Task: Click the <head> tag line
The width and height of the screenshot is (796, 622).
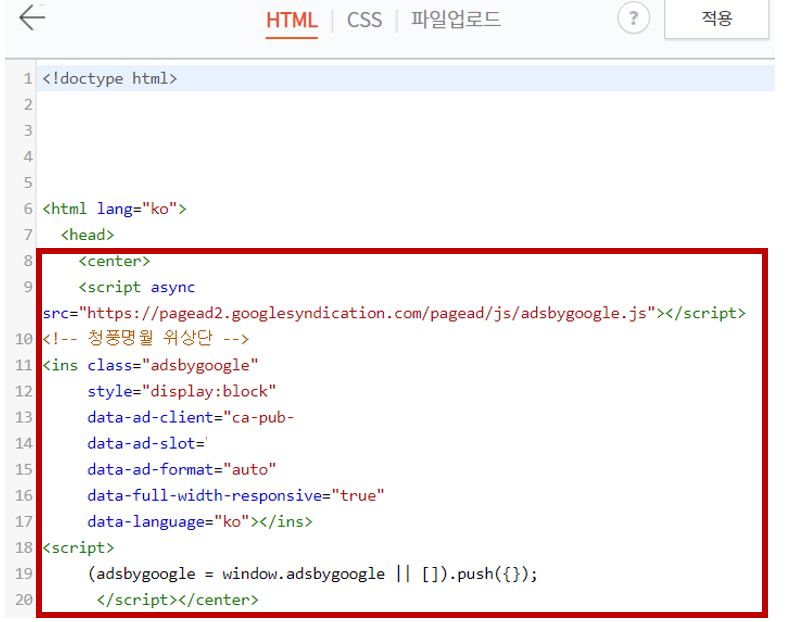Action: (87, 235)
